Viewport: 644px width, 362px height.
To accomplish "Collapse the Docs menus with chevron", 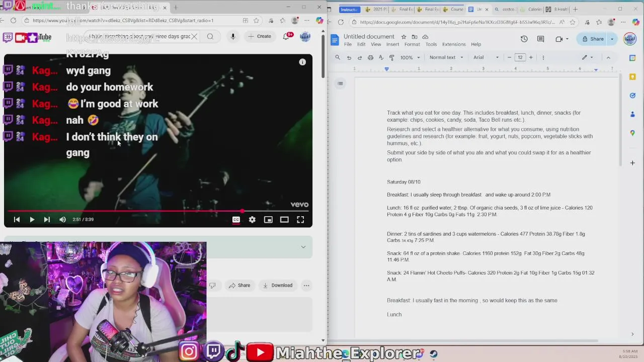I will coord(608,57).
